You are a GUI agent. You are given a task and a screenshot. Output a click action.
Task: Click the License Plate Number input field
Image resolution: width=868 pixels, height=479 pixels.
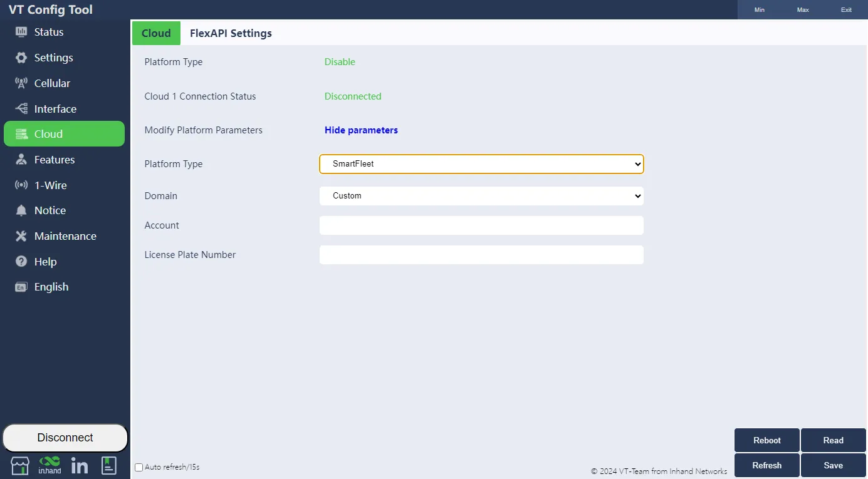pos(481,255)
